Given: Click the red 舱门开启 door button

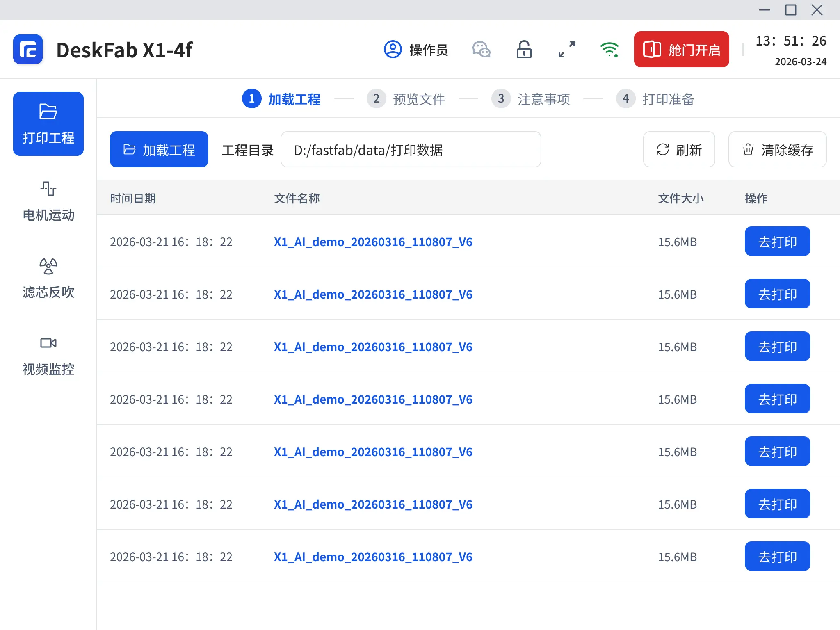Looking at the screenshot, I should click(x=681, y=50).
